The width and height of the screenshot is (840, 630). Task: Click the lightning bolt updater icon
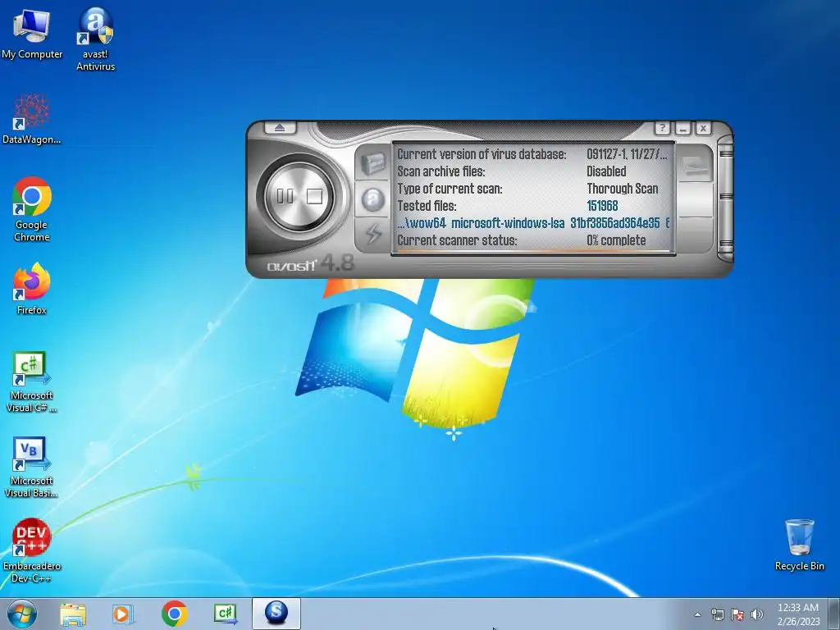click(x=373, y=234)
